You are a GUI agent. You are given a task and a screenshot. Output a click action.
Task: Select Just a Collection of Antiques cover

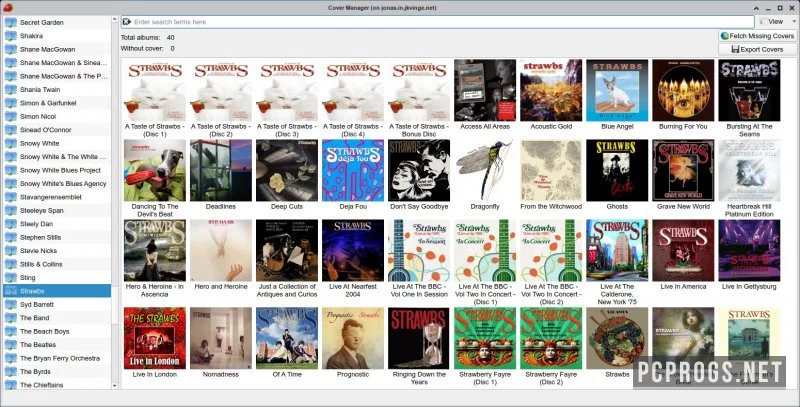(287, 250)
